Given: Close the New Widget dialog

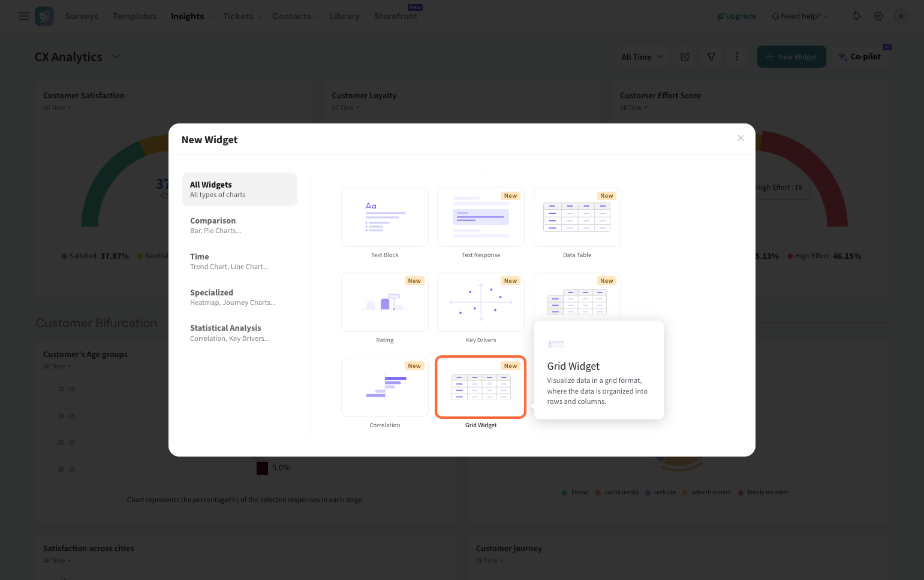Looking at the screenshot, I should pos(741,138).
